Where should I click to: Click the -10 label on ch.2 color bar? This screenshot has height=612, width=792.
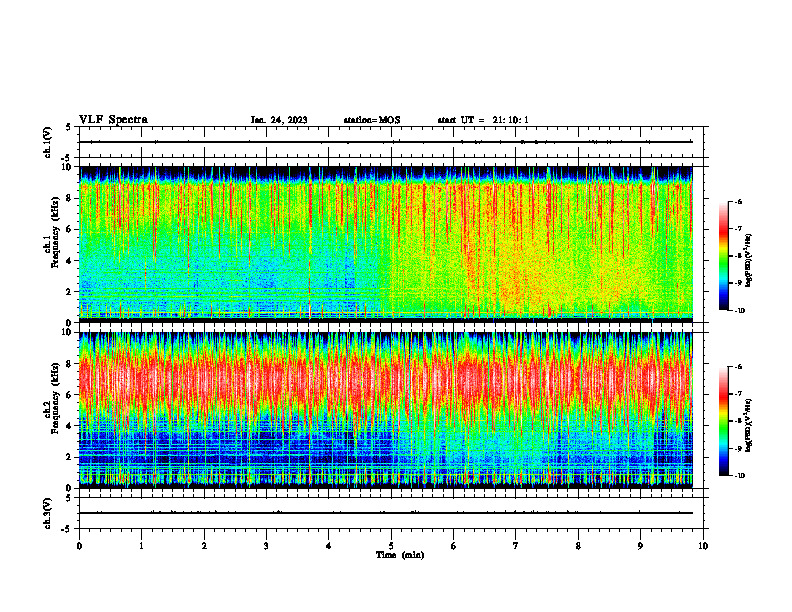click(739, 476)
